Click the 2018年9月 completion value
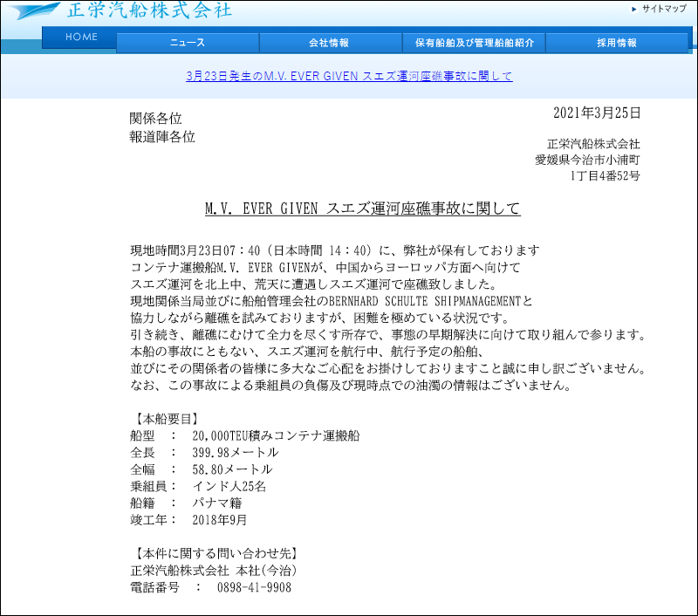Screen dimensions: 698x616 220,520
